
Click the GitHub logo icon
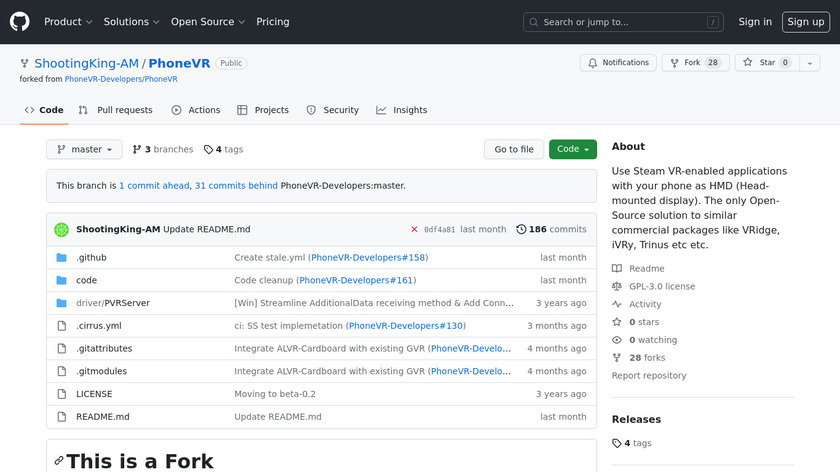(x=20, y=22)
